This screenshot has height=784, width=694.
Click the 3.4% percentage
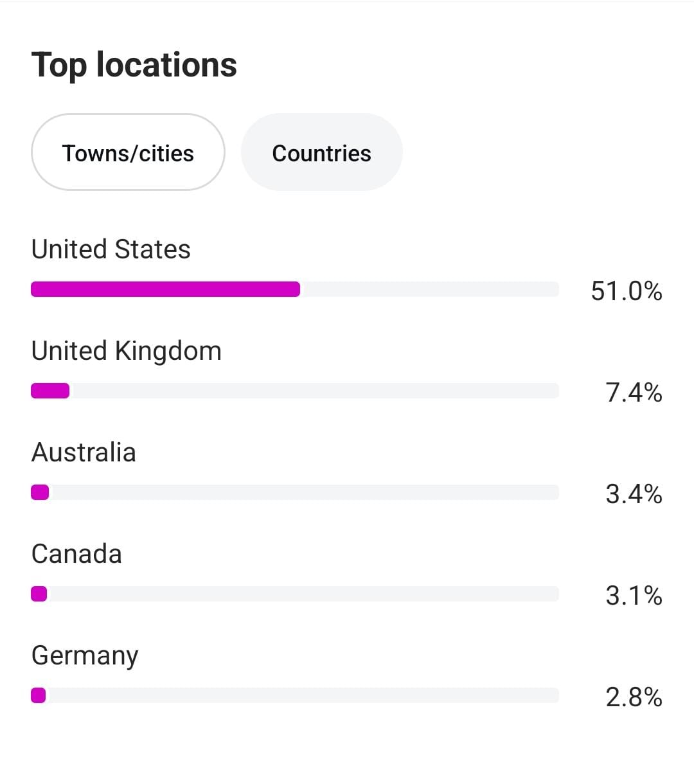(634, 494)
